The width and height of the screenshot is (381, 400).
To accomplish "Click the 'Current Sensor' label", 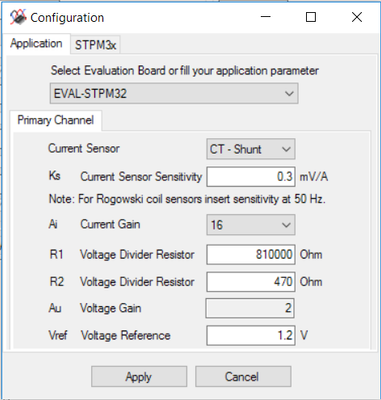I will coord(84,148).
